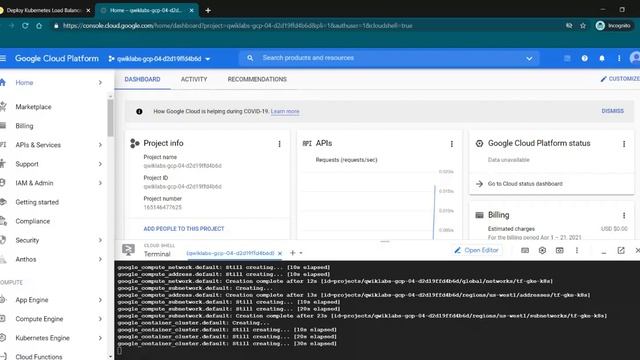640x360 pixels.
Task: Add a new Cloud Shell terminal tab
Action: coord(292,253)
